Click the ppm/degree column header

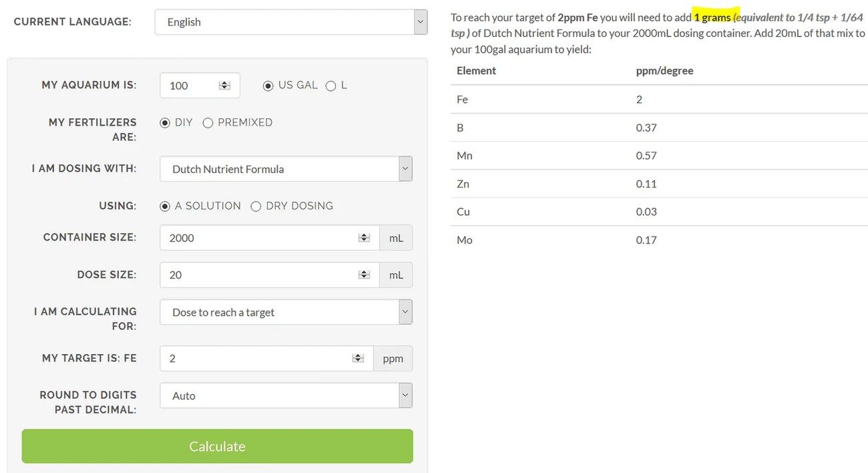coord(664,71)
